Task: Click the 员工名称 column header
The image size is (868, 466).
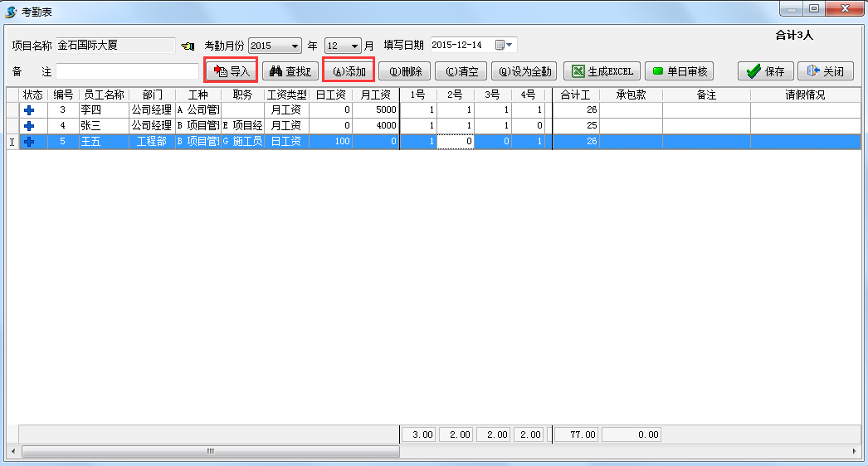Action: pos(104,95)
